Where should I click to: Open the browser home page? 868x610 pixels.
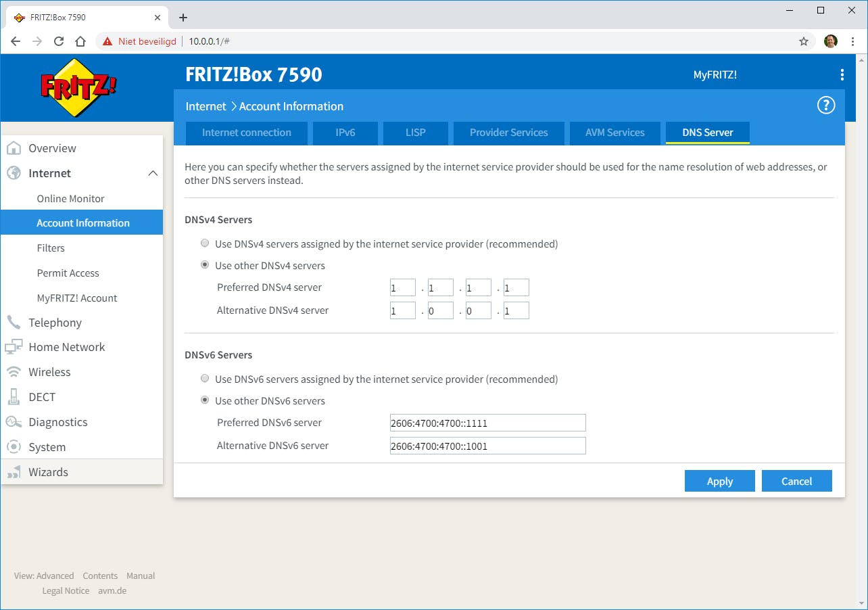pos(80,41)
